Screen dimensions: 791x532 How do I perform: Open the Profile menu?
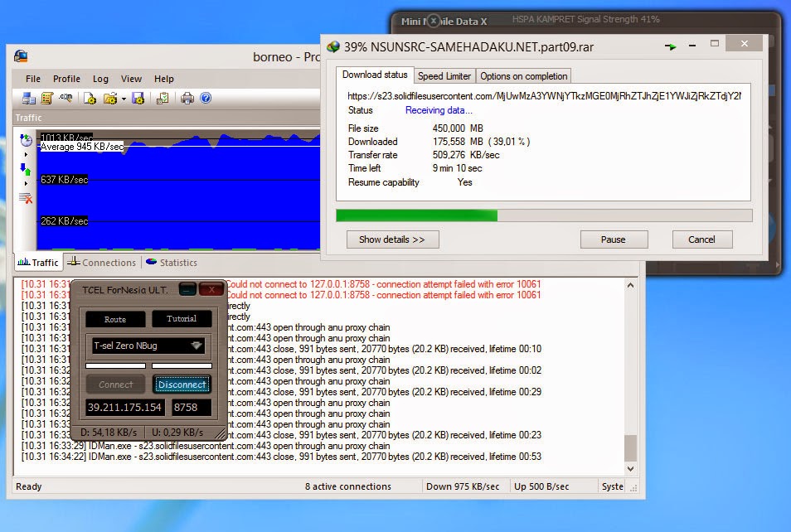pyautogui.click(x=66, y=79)
